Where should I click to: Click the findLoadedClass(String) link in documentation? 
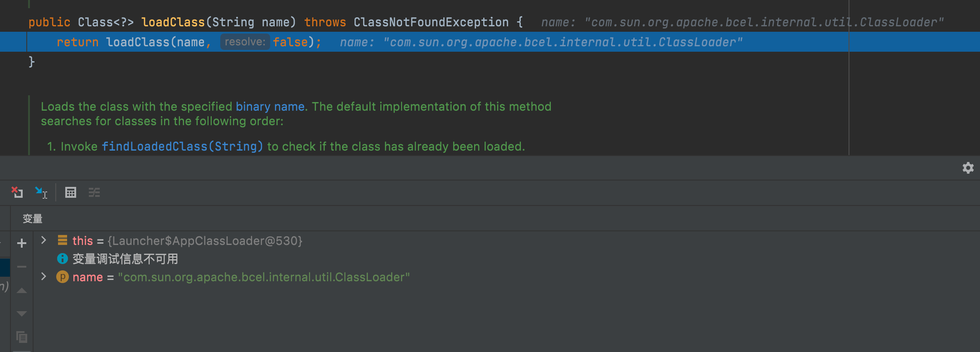click(182, 146)
